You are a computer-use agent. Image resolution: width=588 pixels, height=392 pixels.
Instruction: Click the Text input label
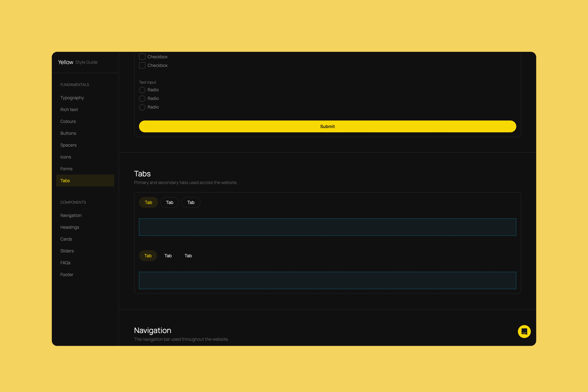[x=147, y=82]
